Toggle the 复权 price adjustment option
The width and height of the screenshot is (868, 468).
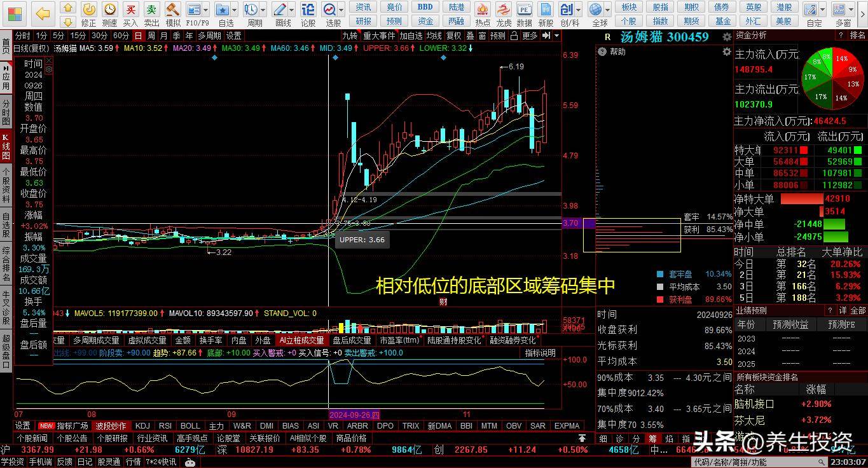(454, 36)
